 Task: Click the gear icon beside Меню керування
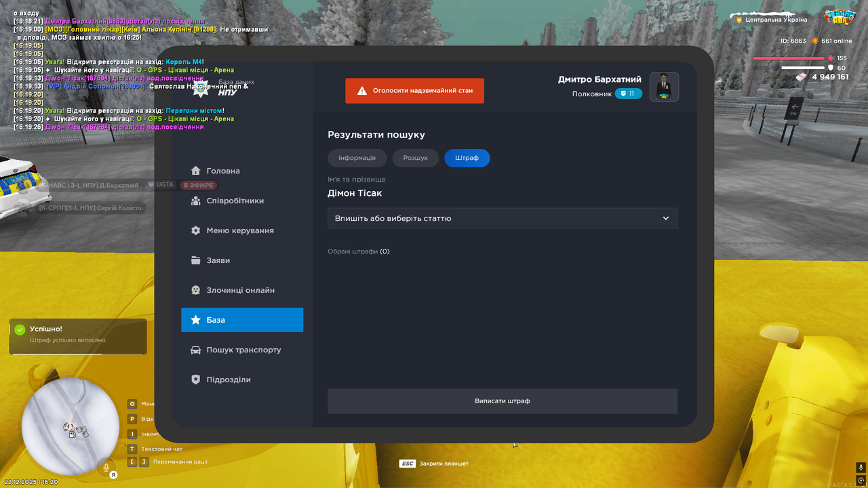(196, 230)
